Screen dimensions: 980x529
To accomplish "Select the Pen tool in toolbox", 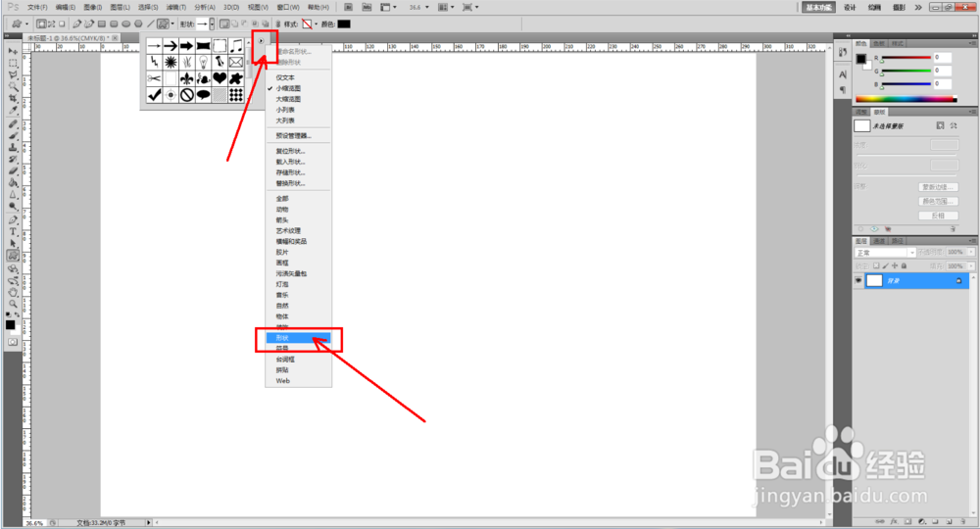I will pos(13,219).
